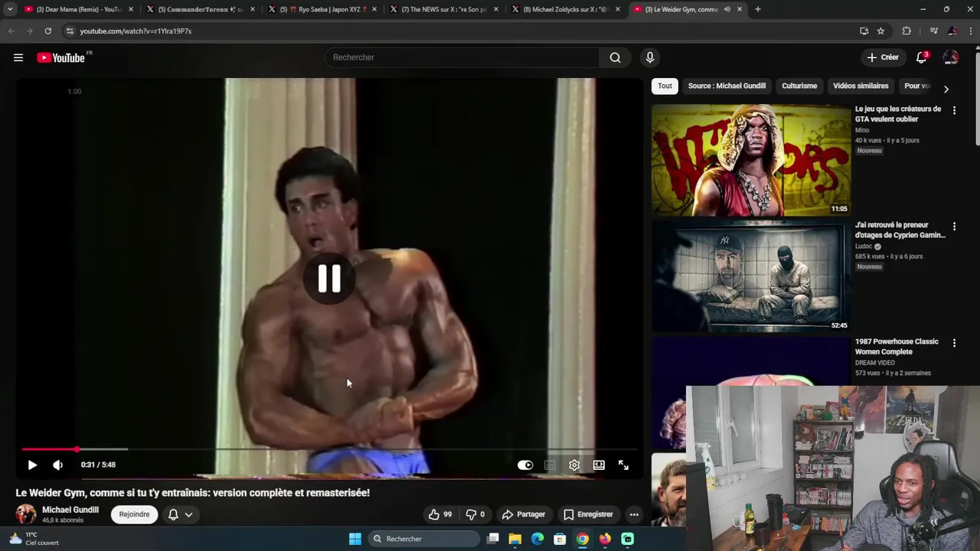Select the Culturisme filter chip
This screenshot has width=980, height=551.
point(799,86)
